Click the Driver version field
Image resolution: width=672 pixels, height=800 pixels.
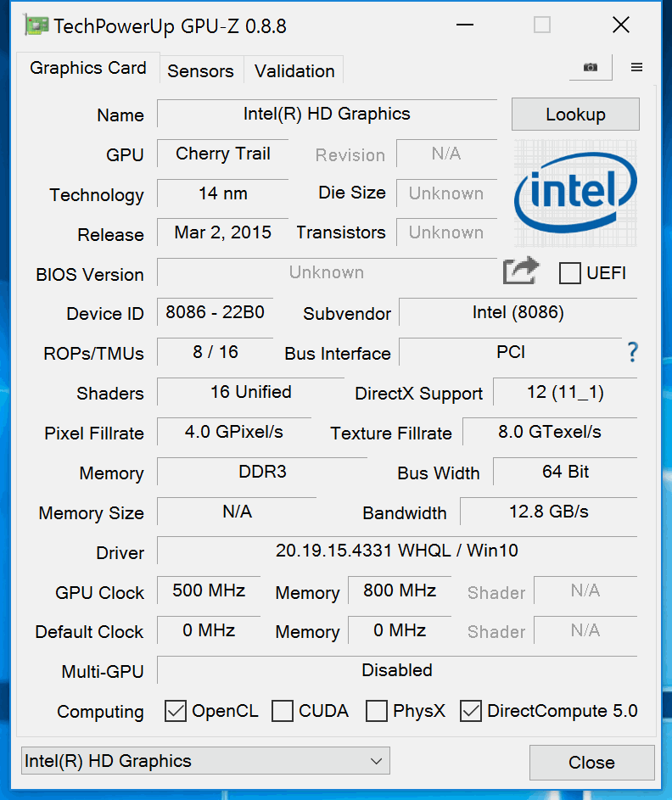tap(396, 551)
